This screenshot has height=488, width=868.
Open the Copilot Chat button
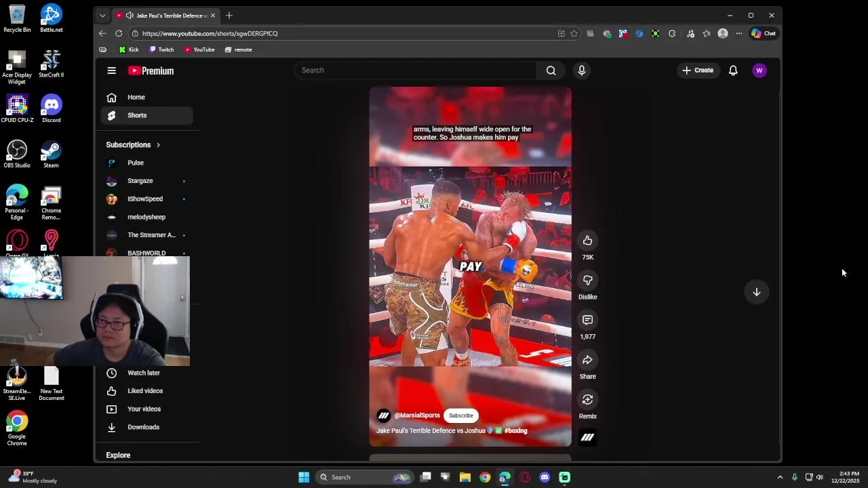[x=764, y=33]
